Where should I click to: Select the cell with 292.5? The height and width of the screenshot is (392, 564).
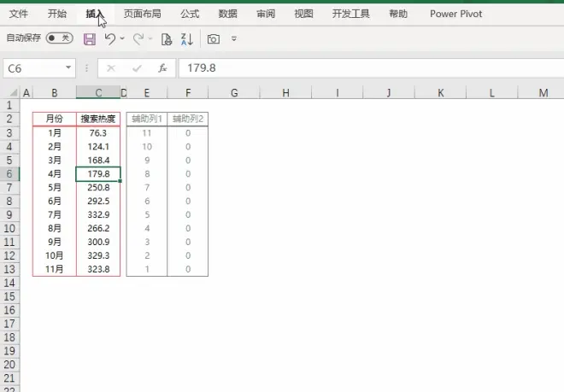click(98, 201)
